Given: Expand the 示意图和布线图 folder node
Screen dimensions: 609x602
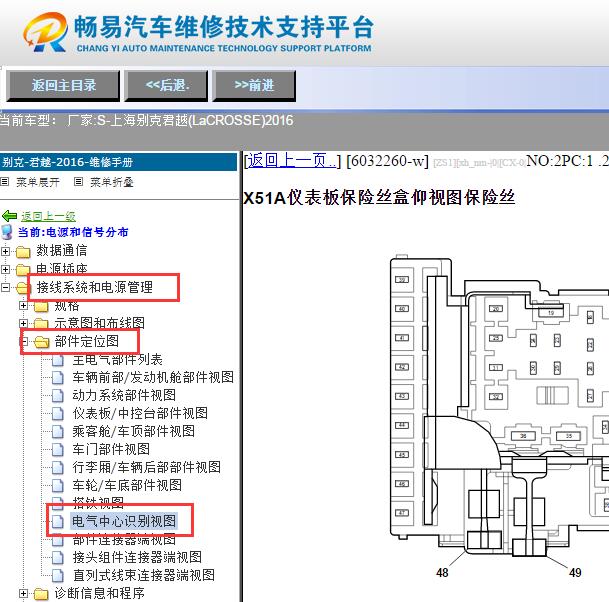Looking at the screenshot, I should click(x=23, y=323).
